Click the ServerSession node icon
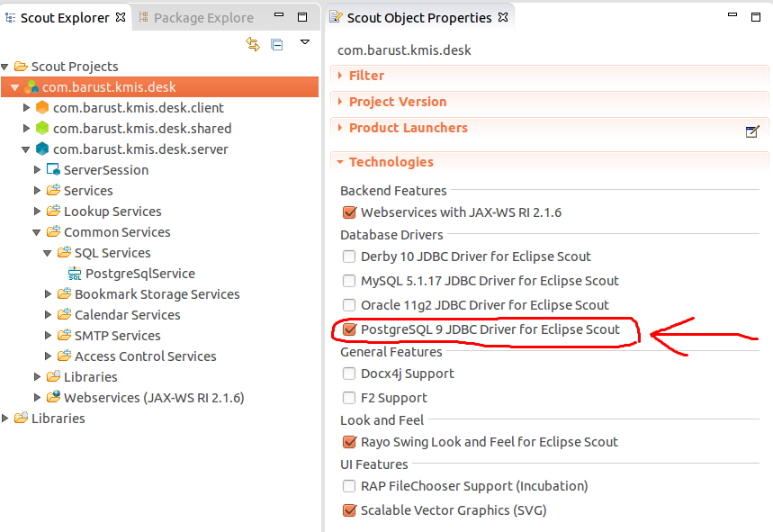 click(53, 169)
